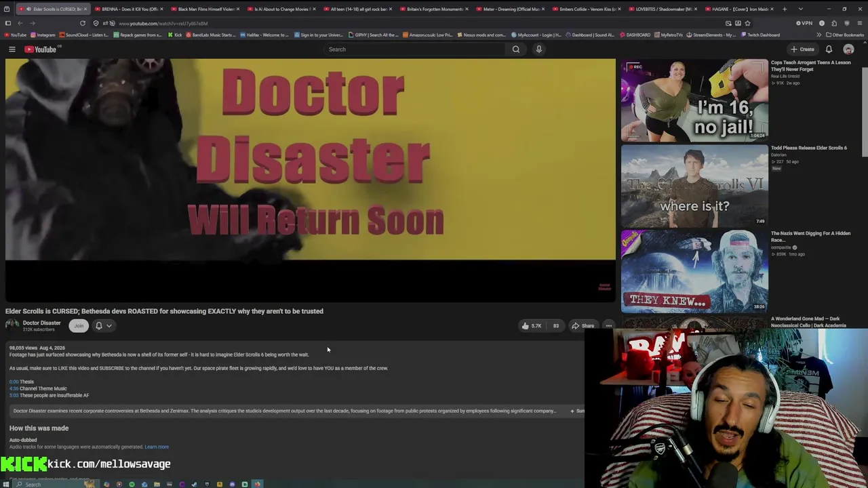Open 'The Nazis Went Digging' video thumbnail

(x=694, y=271)
